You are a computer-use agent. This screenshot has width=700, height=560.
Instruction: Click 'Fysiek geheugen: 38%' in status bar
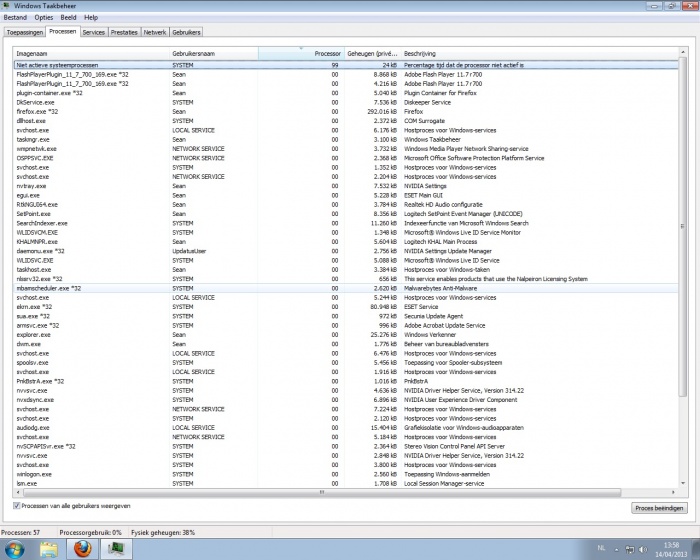(x=163, y=532)
